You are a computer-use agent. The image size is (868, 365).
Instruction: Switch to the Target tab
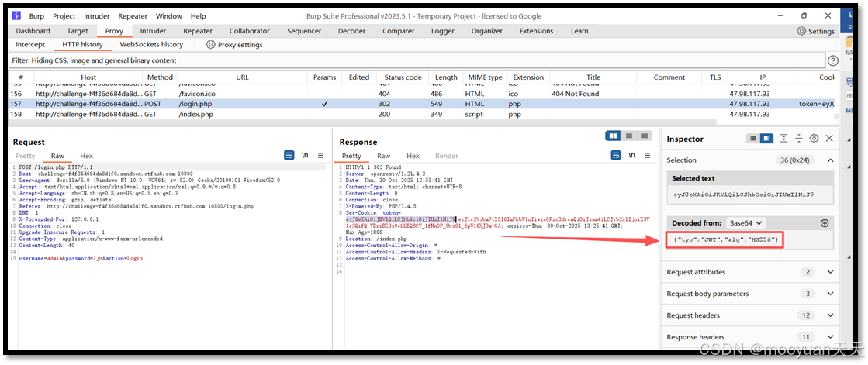(78, 31)
